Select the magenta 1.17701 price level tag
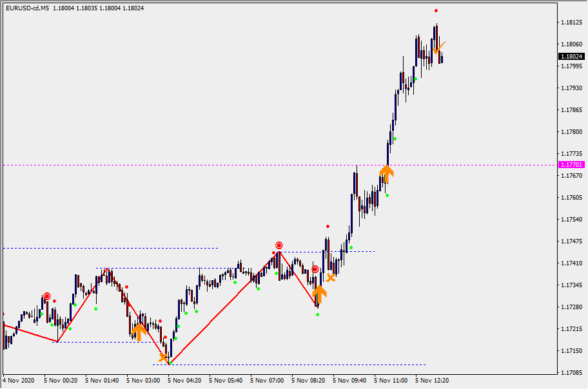Image resolution: width=588 pixels, height=389 pixels. pyautogui.click(x=571, y=165)
